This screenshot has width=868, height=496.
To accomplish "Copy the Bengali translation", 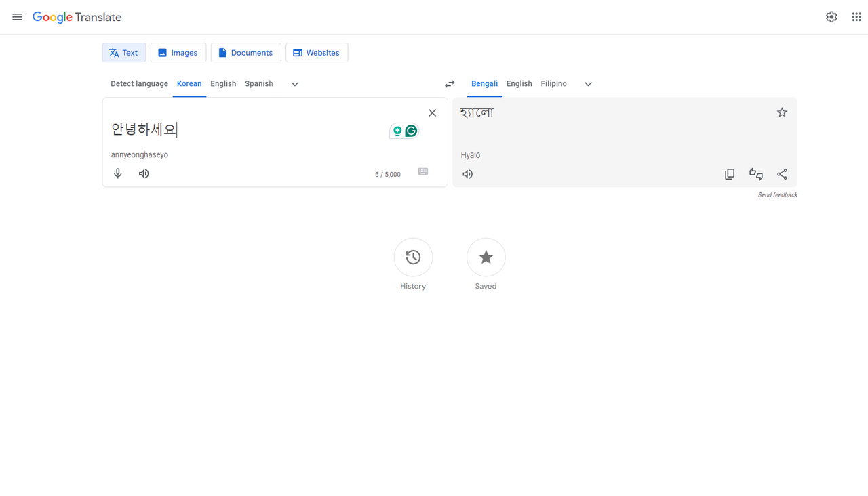I will [730, 174].
